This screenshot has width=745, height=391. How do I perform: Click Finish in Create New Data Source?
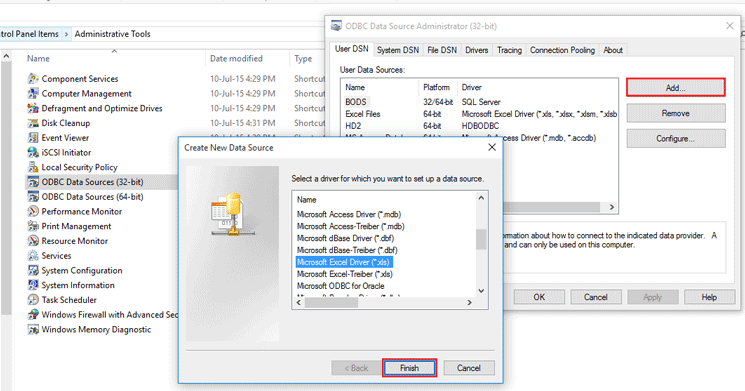(x=409, y=368)
